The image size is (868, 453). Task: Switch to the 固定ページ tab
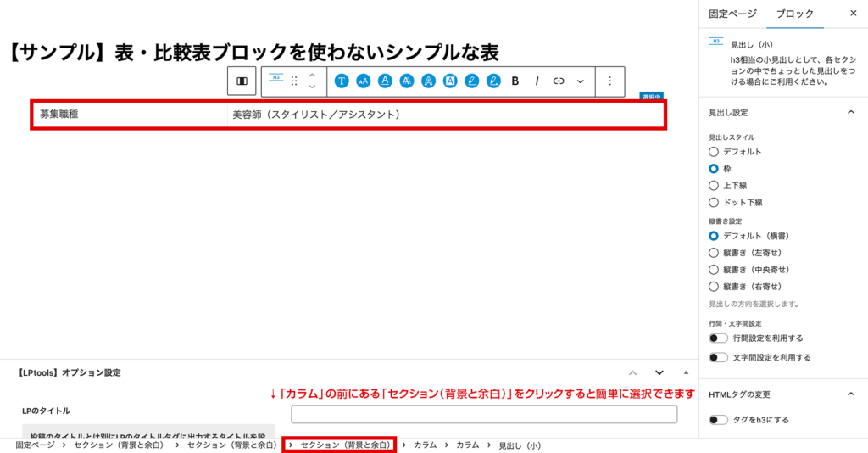(732, 14)
